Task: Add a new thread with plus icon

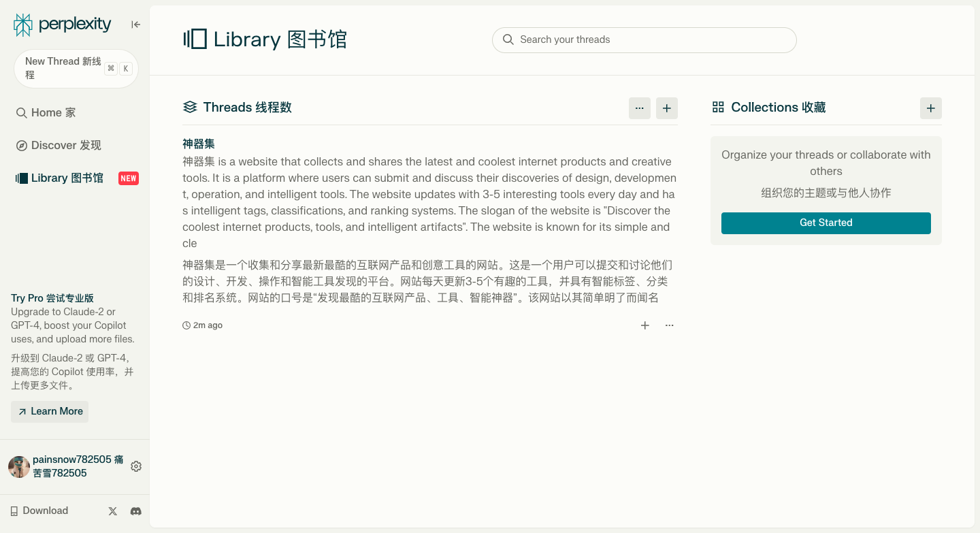Action: 666,108
